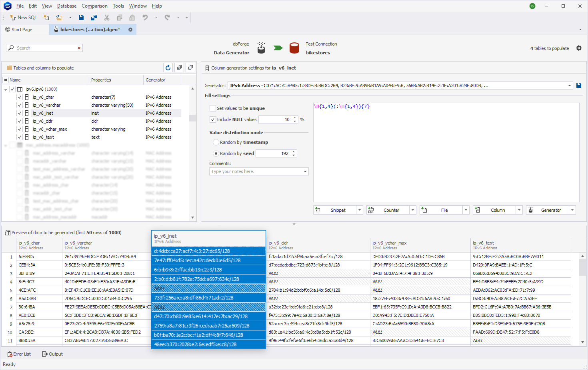Viewport: 588px width, 370px height.
Task: Click the Save icon in toolbar
Action: click(x=81, y=18)
